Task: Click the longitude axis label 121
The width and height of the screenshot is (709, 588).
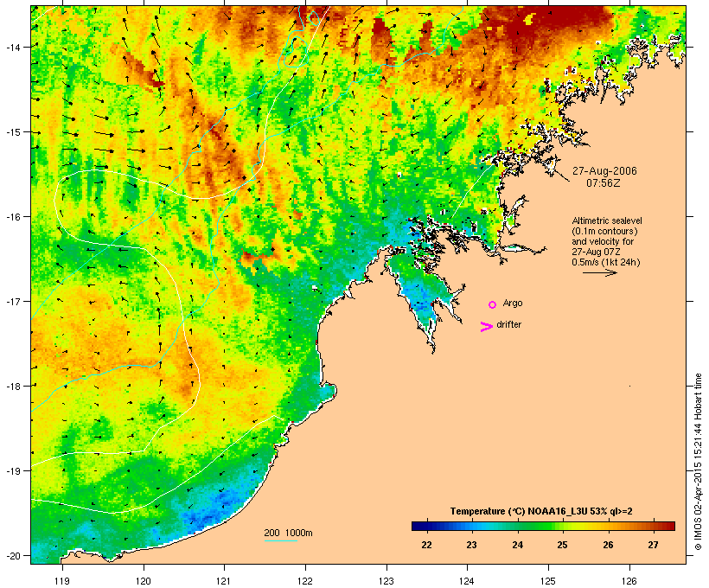Action: coord(224,581)
